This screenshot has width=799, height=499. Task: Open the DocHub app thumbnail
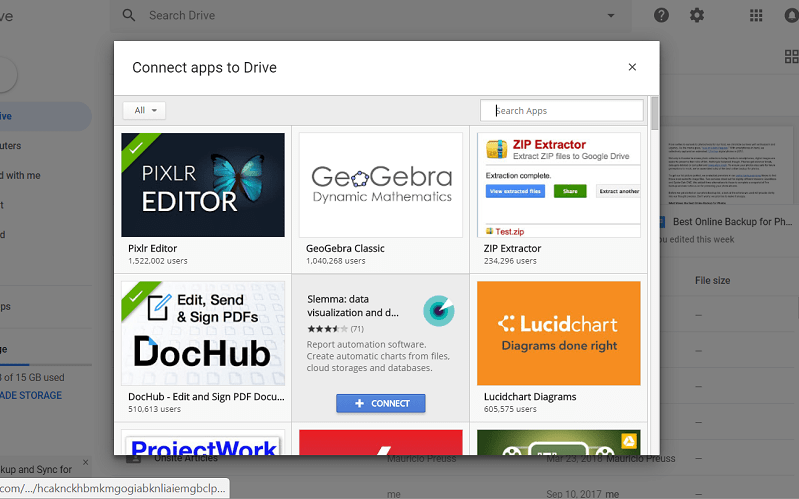[x=203, y=333]
